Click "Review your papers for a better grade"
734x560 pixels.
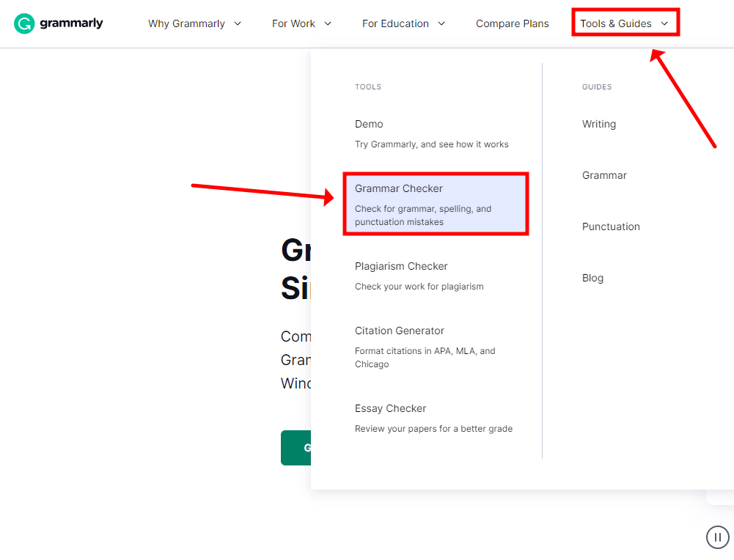433,429
